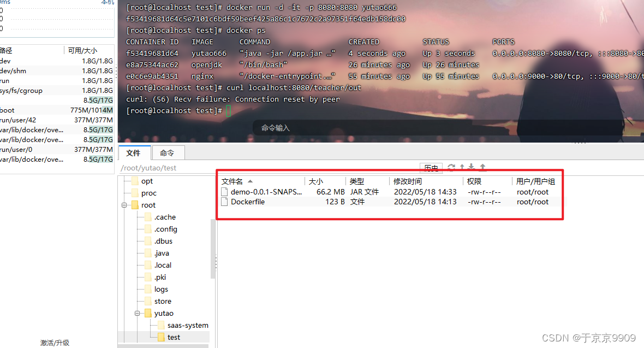The height and width of the screenshot is (348, 644).
Task: Select the demo-0.0.1-SNAPS... file row
Action: coord(390,192)
